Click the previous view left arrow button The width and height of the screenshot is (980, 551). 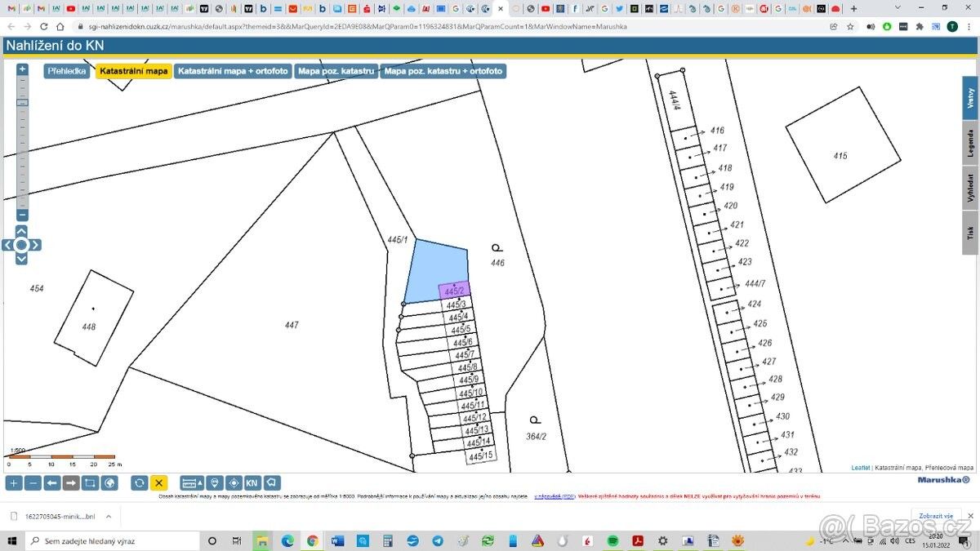[x=52, y=483]
